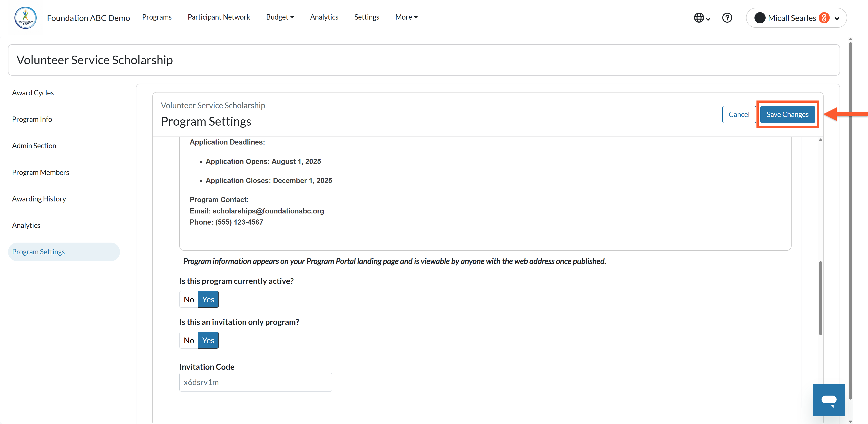Click Micall Searles profile avatar
This screenshot has width=868, height=424.
pos(760,18)
